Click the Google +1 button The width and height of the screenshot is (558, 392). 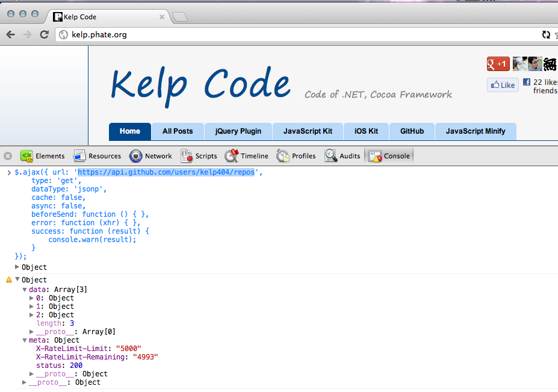click(x=498, y=64)
